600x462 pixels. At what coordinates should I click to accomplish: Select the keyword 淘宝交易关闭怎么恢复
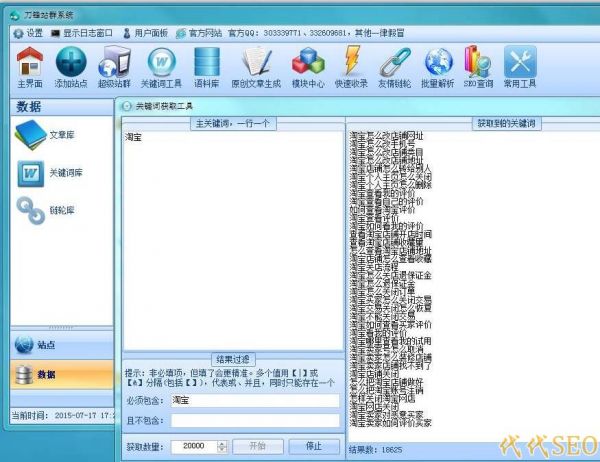pos(391,308)
